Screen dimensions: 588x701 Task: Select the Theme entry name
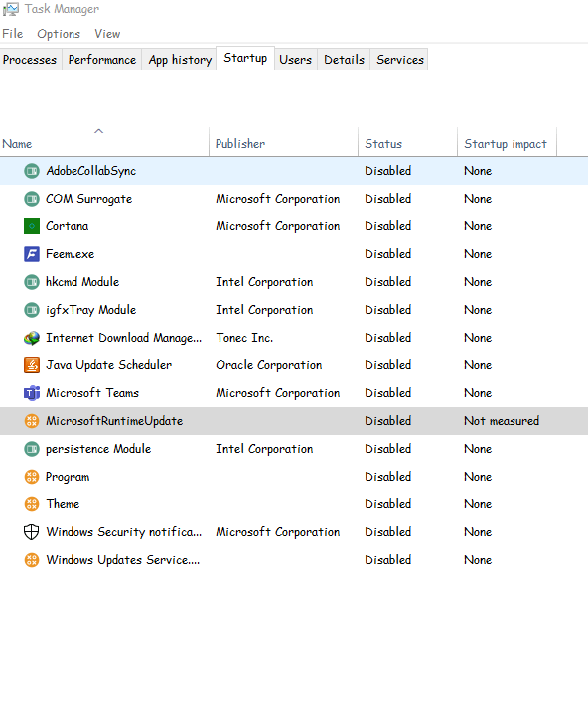(x=63, y=504)
